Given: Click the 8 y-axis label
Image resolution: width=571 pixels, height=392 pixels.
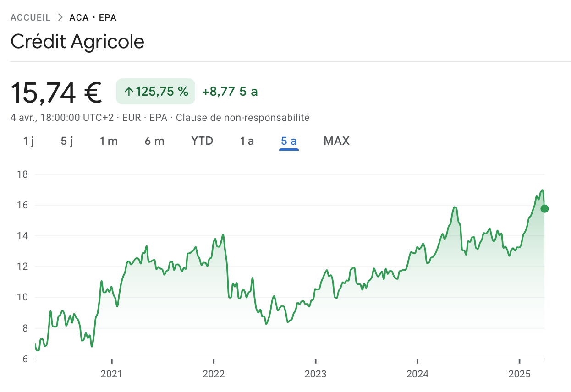Looking at the screenshot, I should point(25,328).
